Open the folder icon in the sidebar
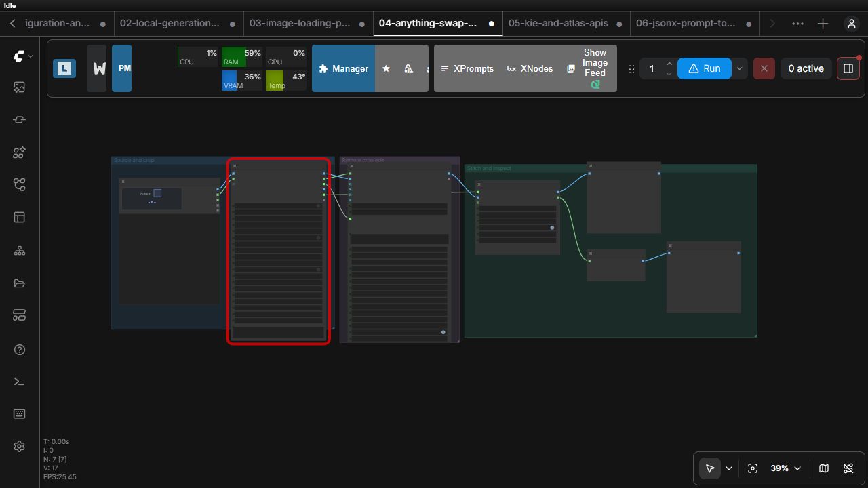 19,283
